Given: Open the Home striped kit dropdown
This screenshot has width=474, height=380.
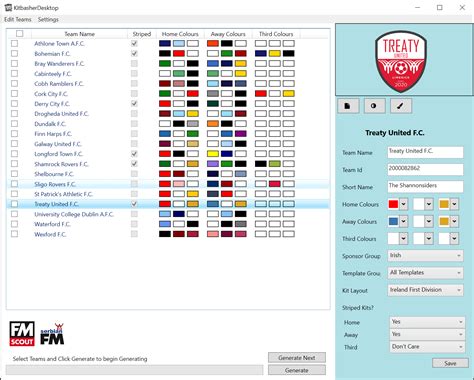Looking at the screenshot, I should click(427, 322).
